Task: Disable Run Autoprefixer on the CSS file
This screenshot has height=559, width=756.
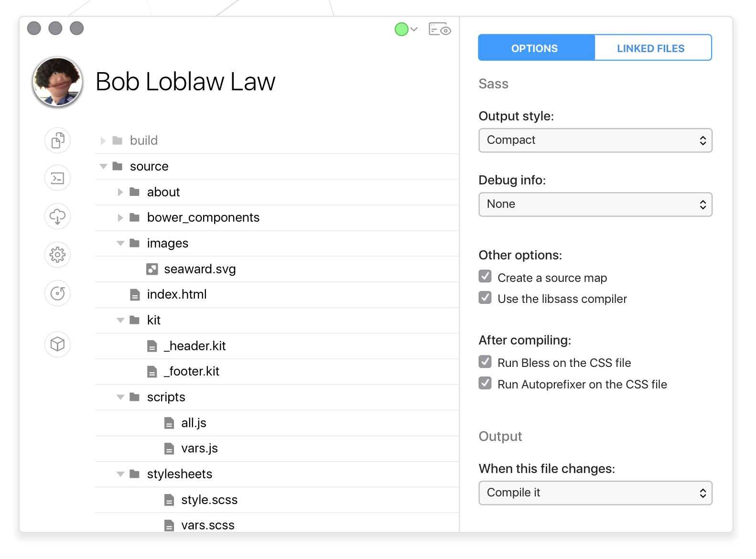Action: [485, 383]
